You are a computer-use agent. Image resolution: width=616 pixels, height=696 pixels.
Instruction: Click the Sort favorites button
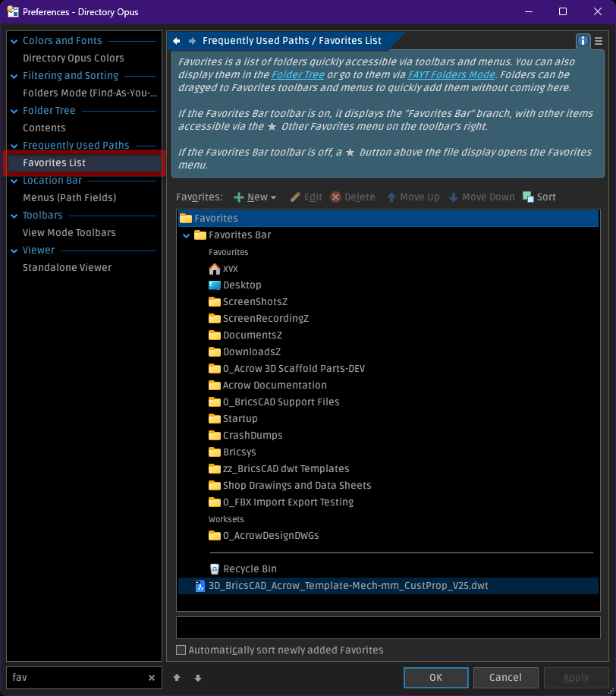(x=539, y=197)
